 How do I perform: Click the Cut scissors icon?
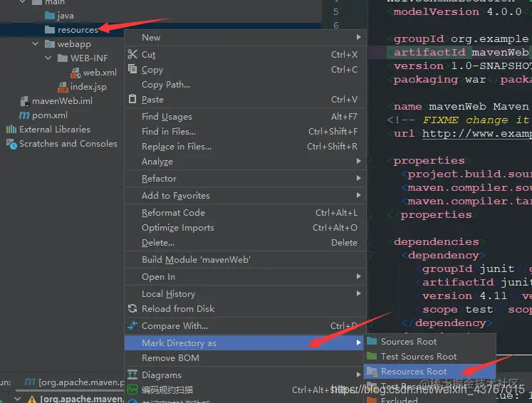(132, 54)
